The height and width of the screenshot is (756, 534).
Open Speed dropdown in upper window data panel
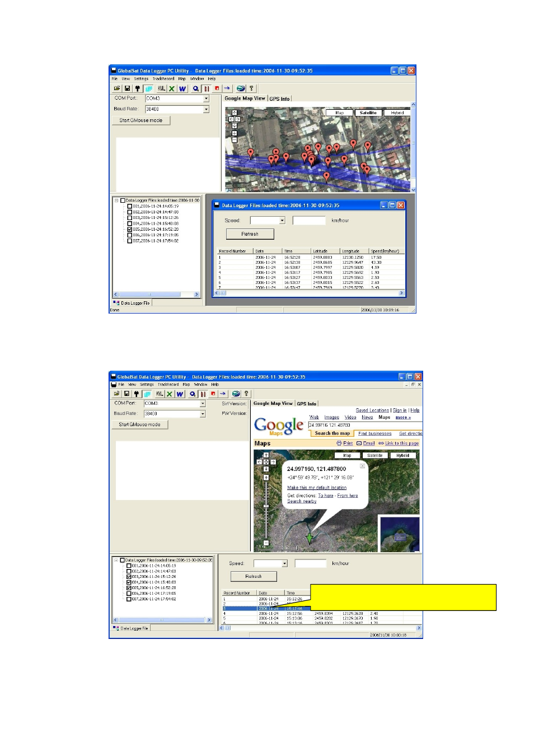tap(282, 221)
